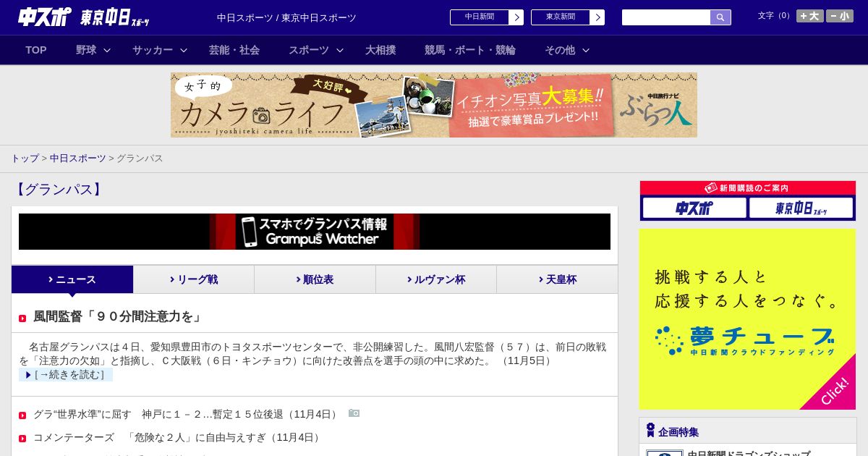Select the ニュース tab
The height and width of the screenshot is (456, 868).
[x=72, y=279]
